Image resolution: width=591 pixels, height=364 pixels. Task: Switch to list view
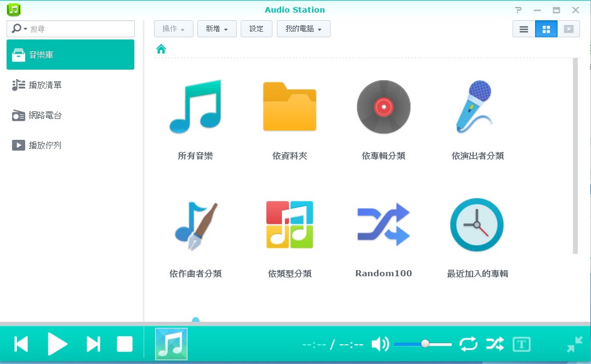(x=524, y=29)
